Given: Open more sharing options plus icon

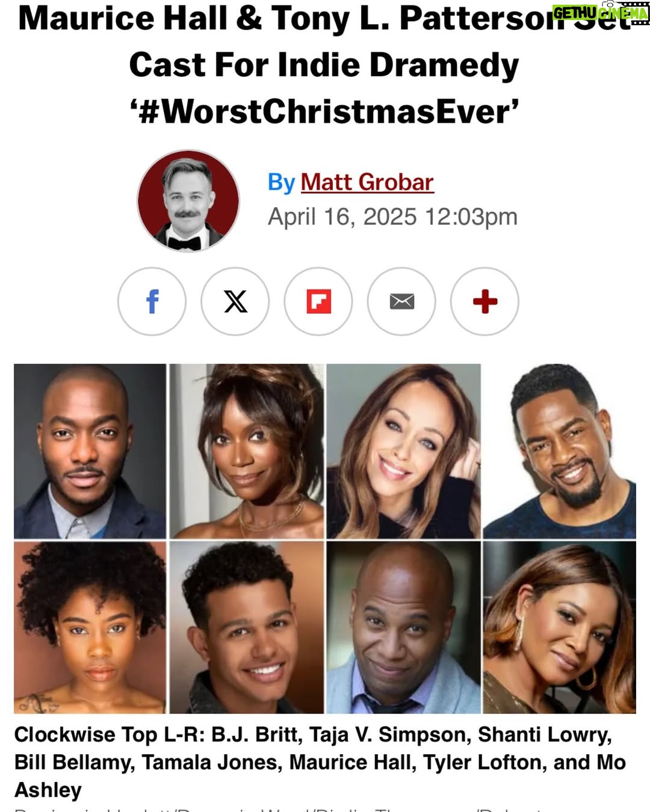Looking at the screenshot, I should point(484,301).
